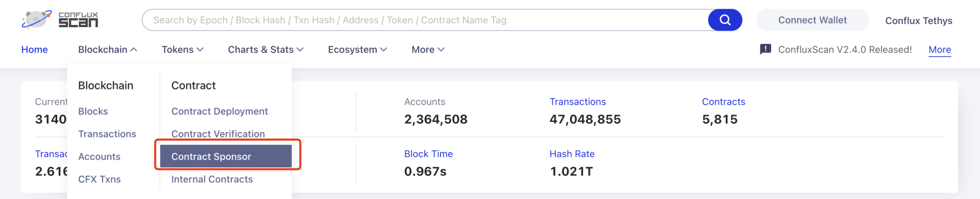Open the Hash Rate link
980x199 pixels.
coord(572,153)
